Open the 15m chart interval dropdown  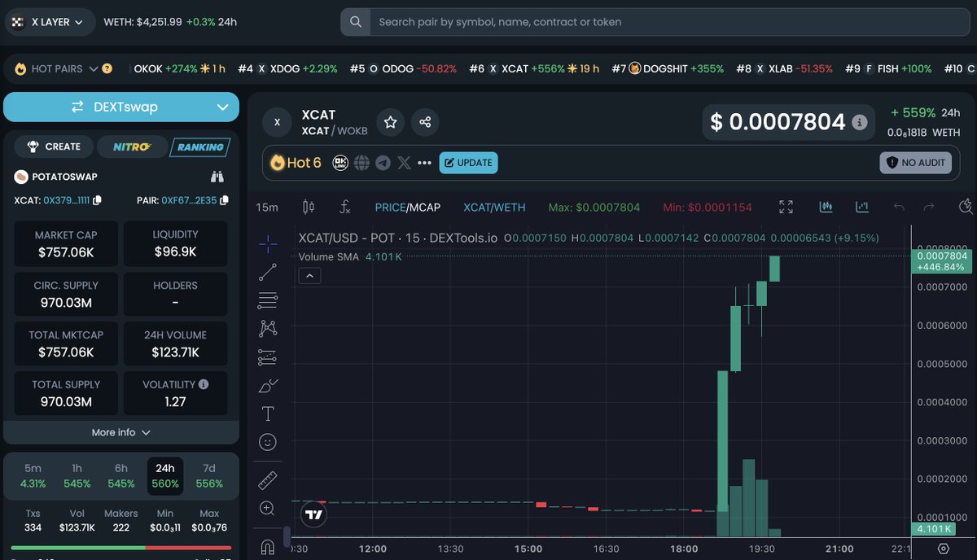point(267,208)
